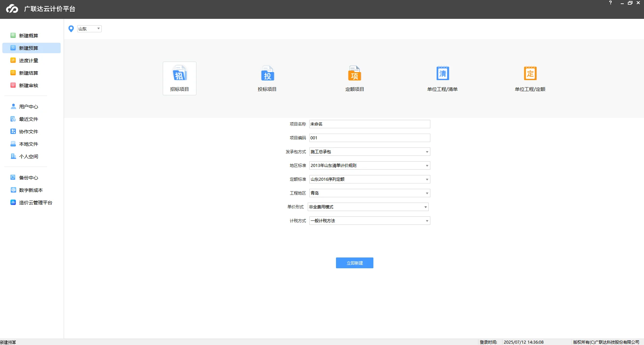The width and height of the screenshot is (644, 345).
Task: Click the 新建概算 sidebar icon
Action: [13, 35]
